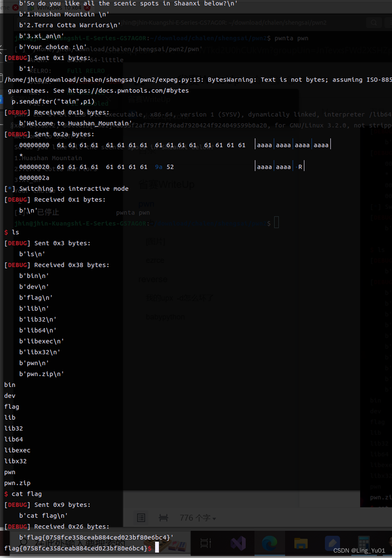Screen dimensions: 392x558
Task: Click the 'pwnta pwn' command in background terminal
Action: (291, 38)
